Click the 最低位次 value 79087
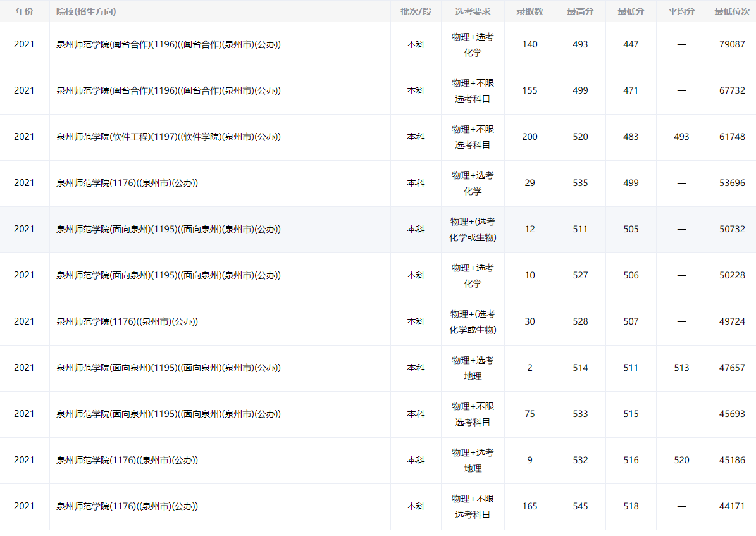The width and height of the screenshot is (756, 536). [x=732, y=44]
